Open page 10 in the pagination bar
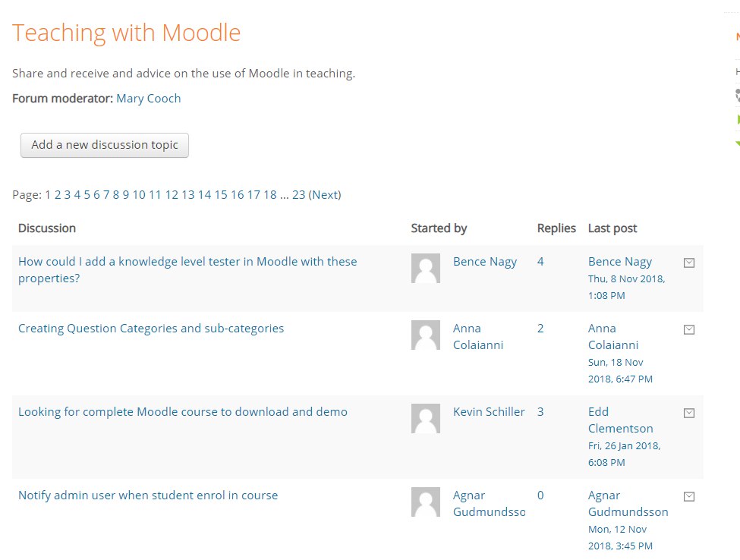The width and height of the screenshot is (740, 560). tap(139, 195)
